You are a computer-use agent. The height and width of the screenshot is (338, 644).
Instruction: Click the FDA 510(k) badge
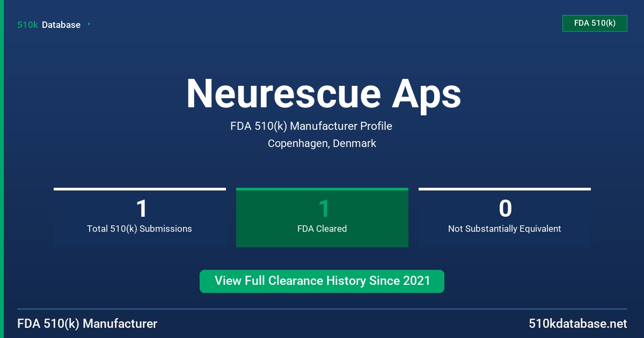pyautogui.click(x=595, y=23)
